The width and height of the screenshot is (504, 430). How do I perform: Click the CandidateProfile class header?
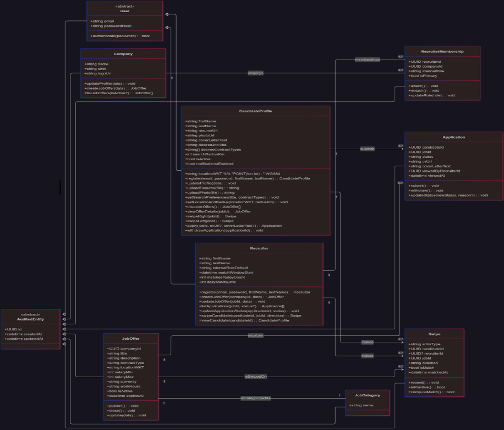(x=255, y=111)
